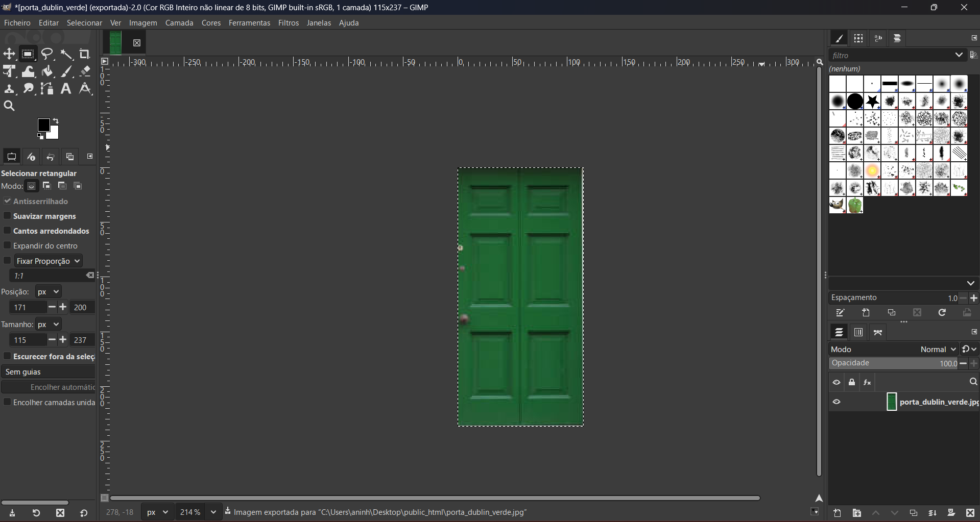This screenshot has width=980, height=522.
Task: Select the Text tool
Action: (x=66, y=89)
